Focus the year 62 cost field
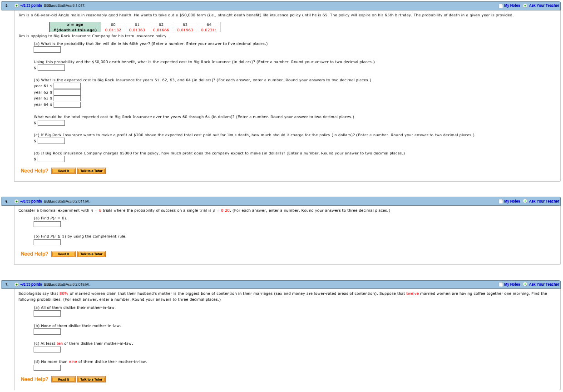 pyautogui.click(x=67, y=92)
